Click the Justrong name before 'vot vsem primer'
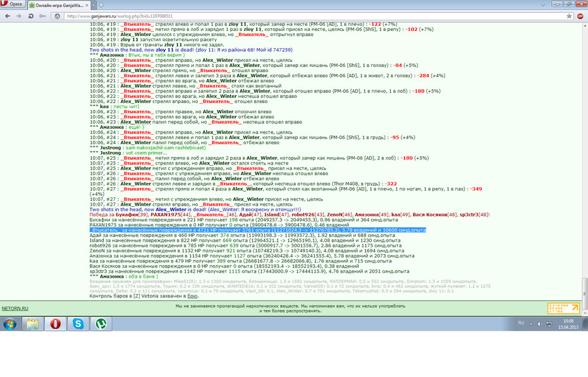Image resolution: width=588 pixels, height=377 pixels. (110, 152)
